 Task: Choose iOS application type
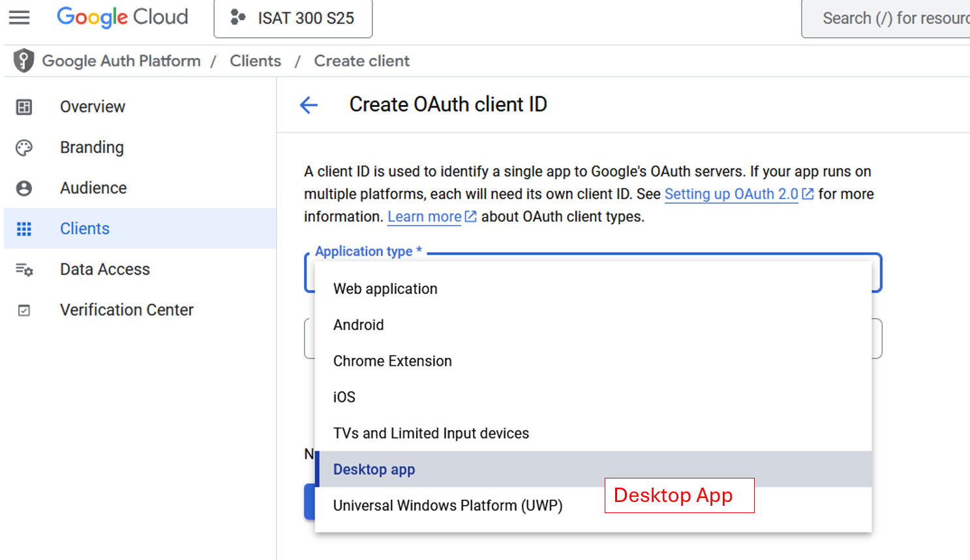coord(593,397)
